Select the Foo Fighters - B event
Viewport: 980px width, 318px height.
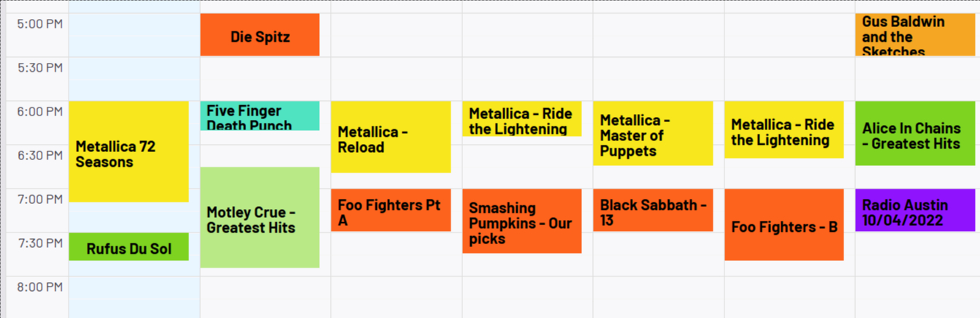tap(784, 225)
